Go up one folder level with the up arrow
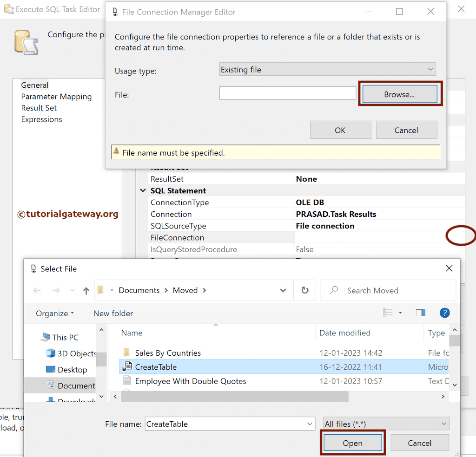 coord(86,290)
